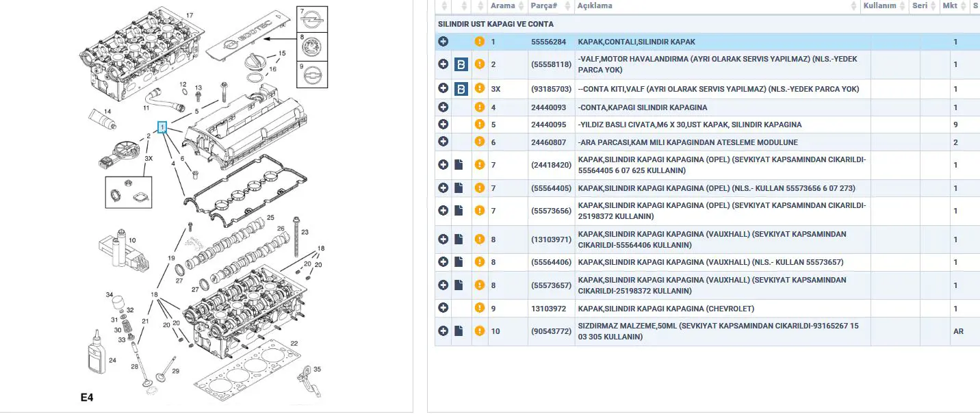
Task: Open the document icon for part 24418420
Action: pos(459,165)
